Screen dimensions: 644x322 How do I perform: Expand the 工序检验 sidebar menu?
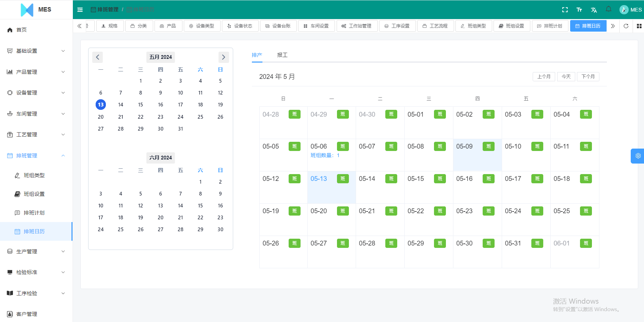(x=36, y=293)
